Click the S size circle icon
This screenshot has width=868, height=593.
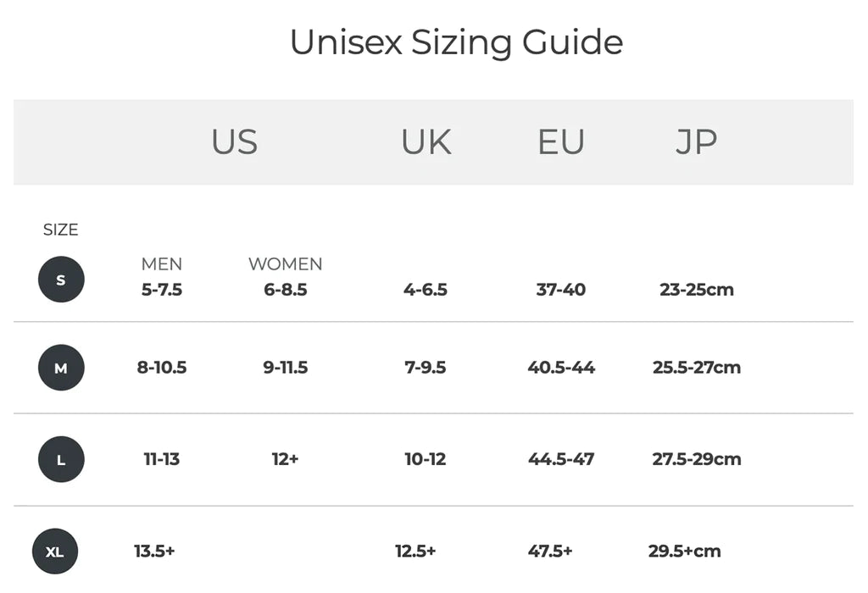click(61, 280)
